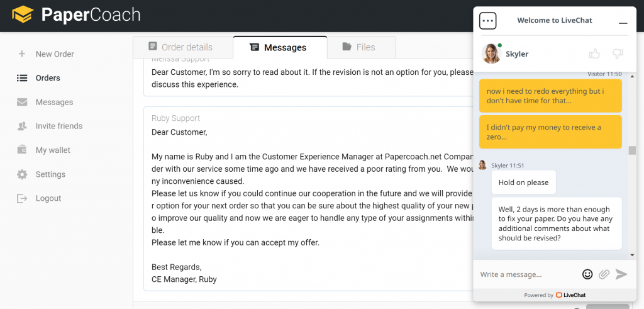
Task: Rate Skyler with thumbs up
Action: tap(594, 54)
